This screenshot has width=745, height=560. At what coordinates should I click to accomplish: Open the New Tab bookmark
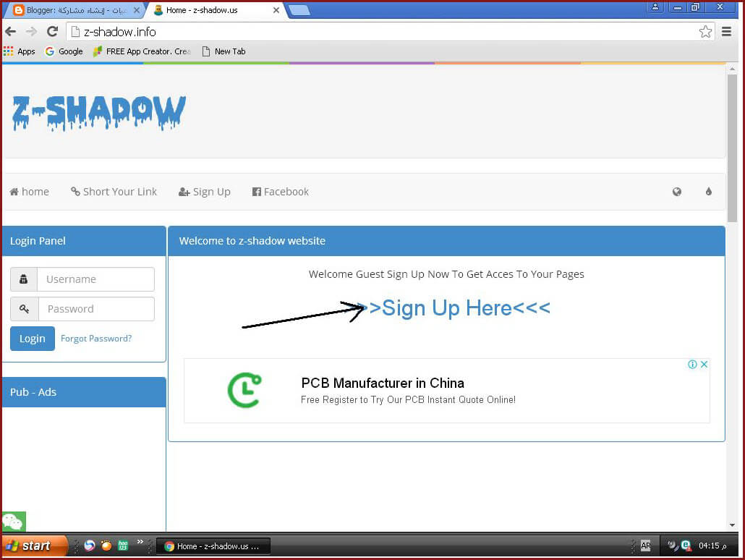223,51
